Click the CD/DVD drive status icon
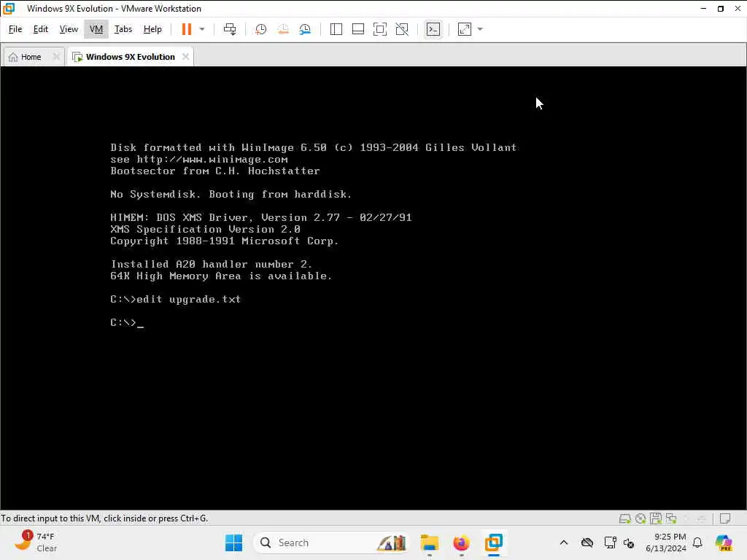Screen dimensions: 747x560 (640, 518)
